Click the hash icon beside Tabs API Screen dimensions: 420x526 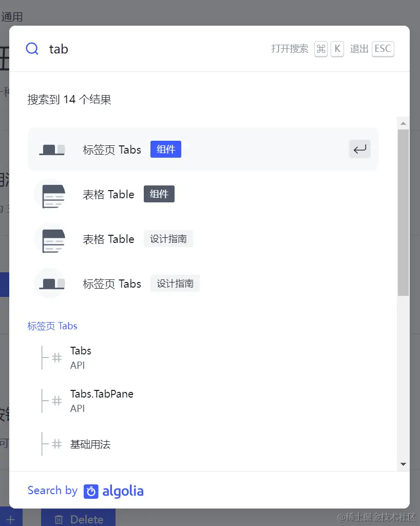[57, 358]
